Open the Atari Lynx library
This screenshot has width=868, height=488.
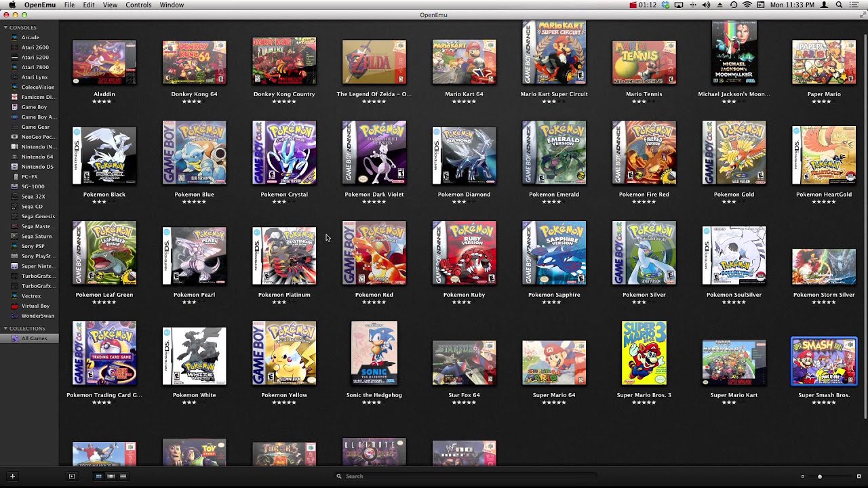pos(29,77)
